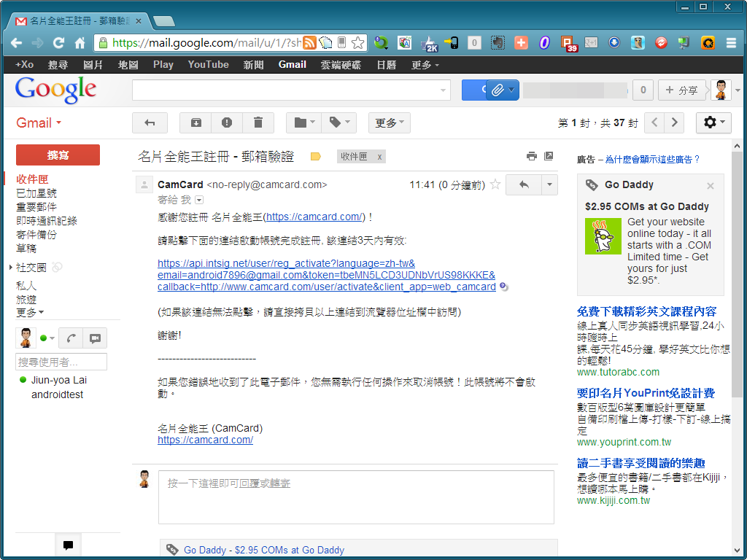Viewport: 747px width, 560px height.
Task: Open the 更多 menu in Google bar
Action: click(425, 64)
